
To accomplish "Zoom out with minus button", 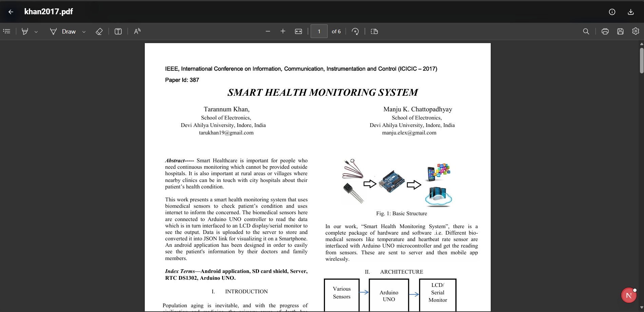I will click(268, 31).
